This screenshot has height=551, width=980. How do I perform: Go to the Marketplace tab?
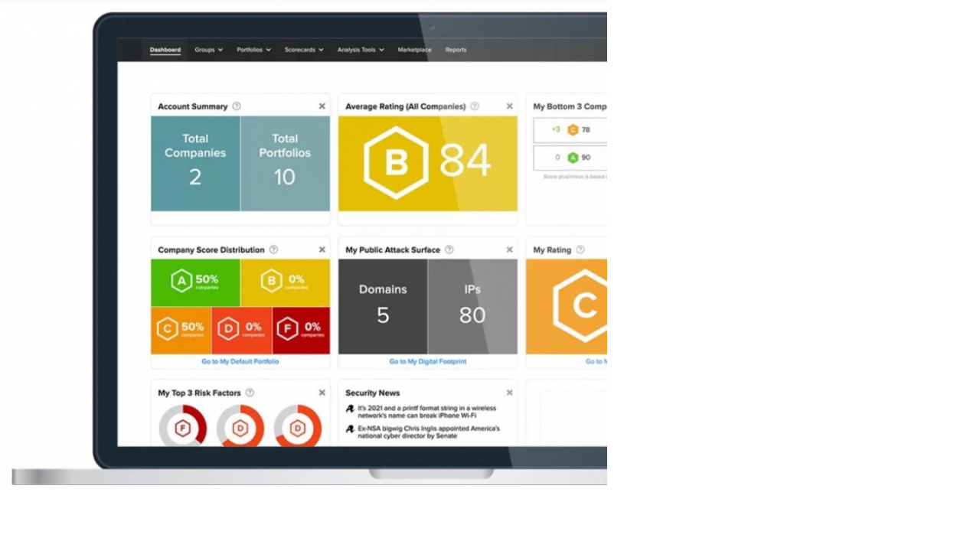414,50
